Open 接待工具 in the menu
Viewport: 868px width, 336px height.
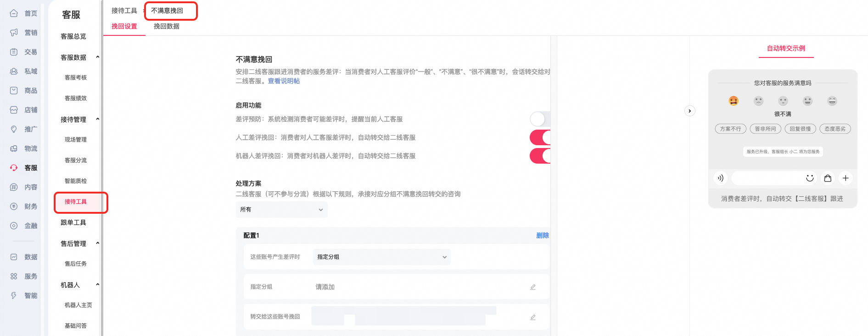coord(76,202)
